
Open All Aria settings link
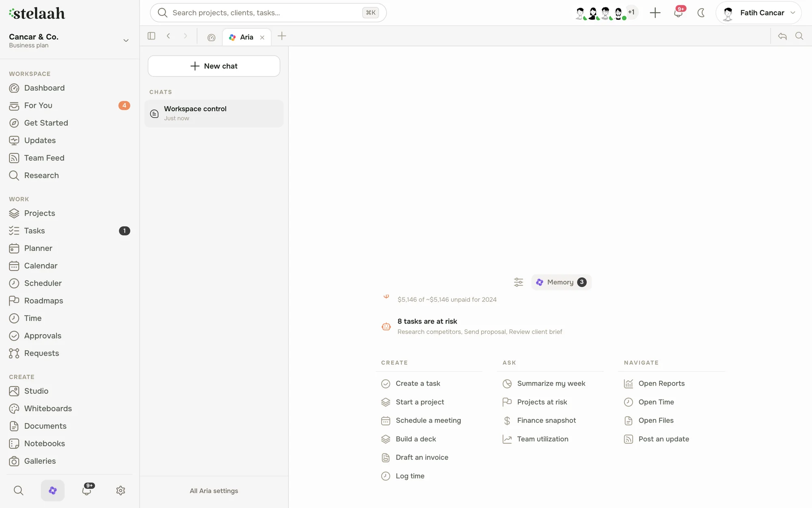tap(214, 491)
